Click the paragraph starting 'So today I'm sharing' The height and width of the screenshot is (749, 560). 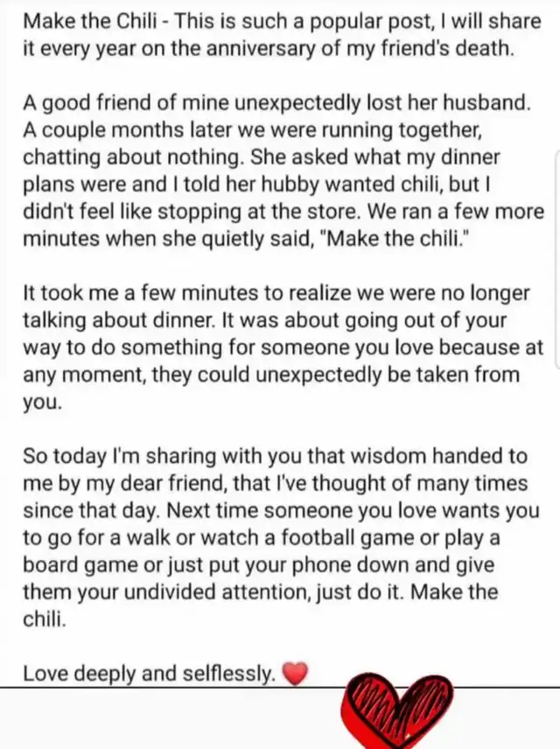[x=281, y=537]
